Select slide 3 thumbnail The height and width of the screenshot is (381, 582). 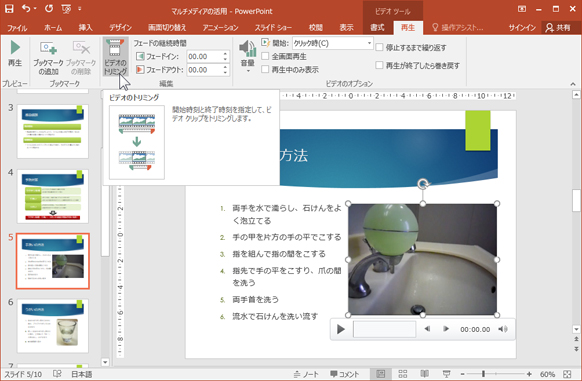tap(53, 131)
